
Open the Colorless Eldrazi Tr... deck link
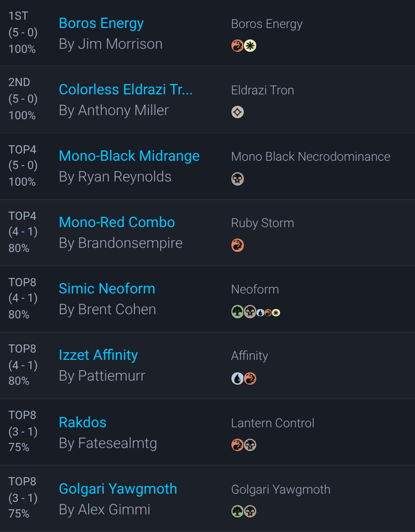click(126, 90)
